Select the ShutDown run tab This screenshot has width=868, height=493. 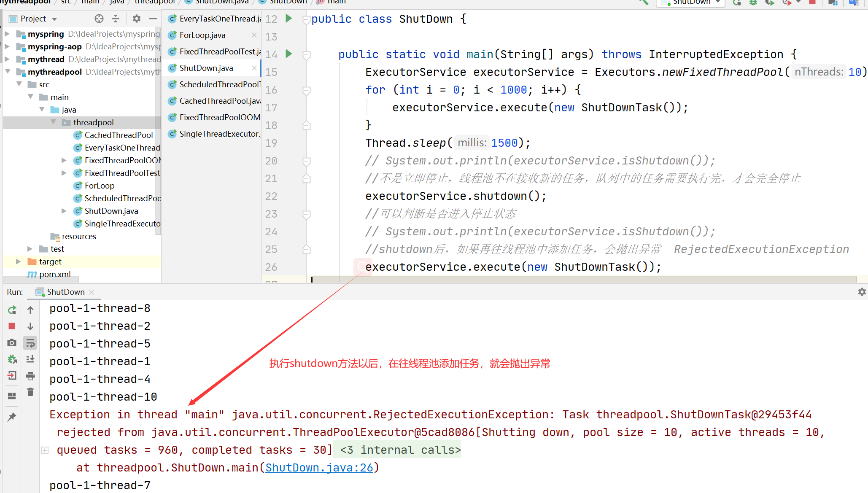point(65,292)
